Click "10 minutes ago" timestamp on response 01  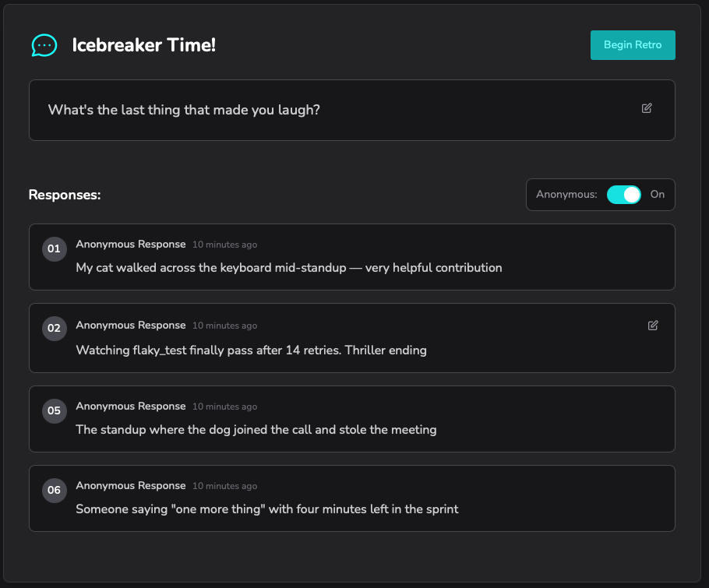pyautogui.click(x=224, y=245)
